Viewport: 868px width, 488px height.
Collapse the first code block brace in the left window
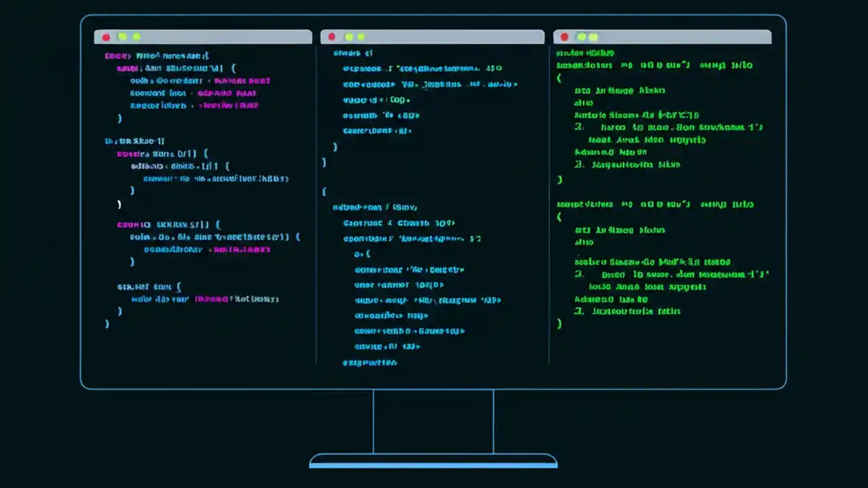234,68
